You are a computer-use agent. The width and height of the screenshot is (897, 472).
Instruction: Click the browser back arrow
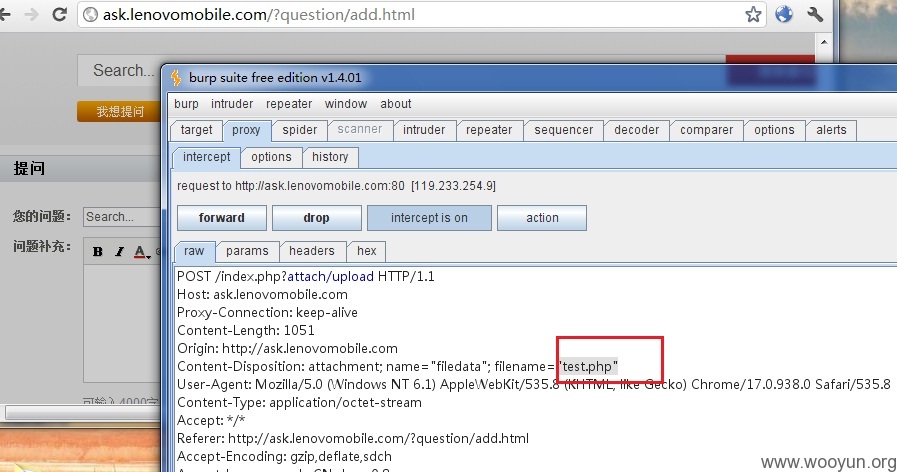coord(5,14)
